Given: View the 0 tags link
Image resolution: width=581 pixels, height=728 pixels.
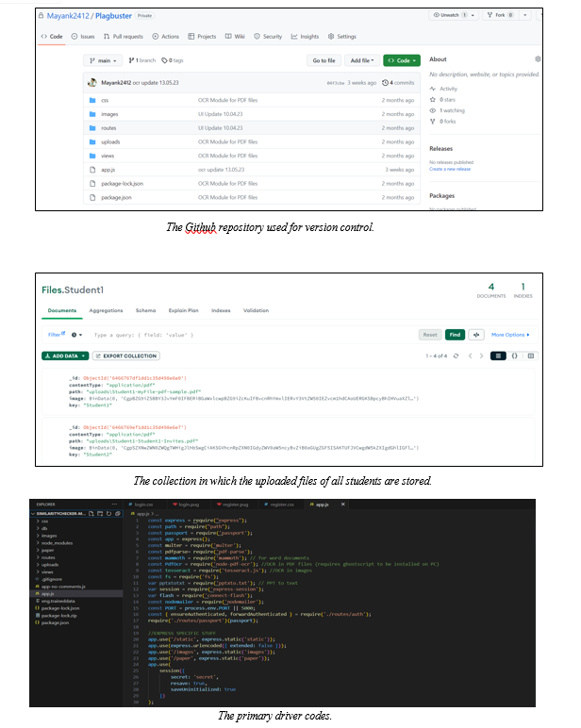Looking at the screenshot, I should 173,60.
